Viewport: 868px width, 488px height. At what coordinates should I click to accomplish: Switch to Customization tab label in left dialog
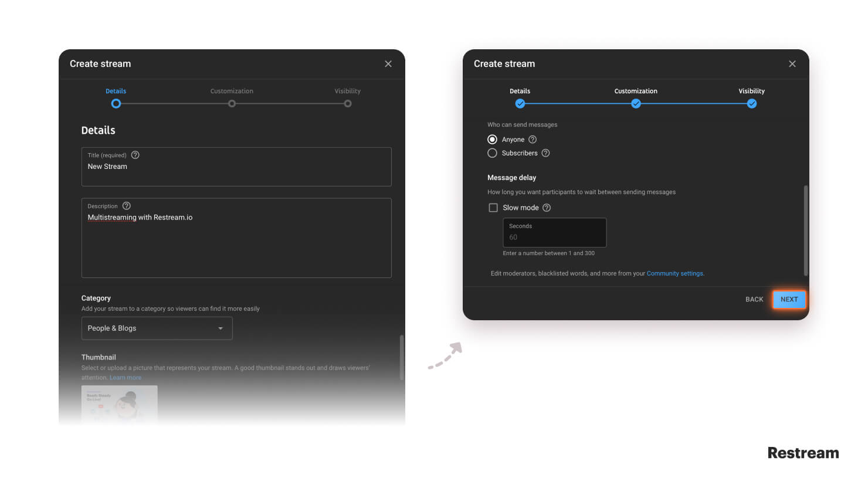click(232, 91)
